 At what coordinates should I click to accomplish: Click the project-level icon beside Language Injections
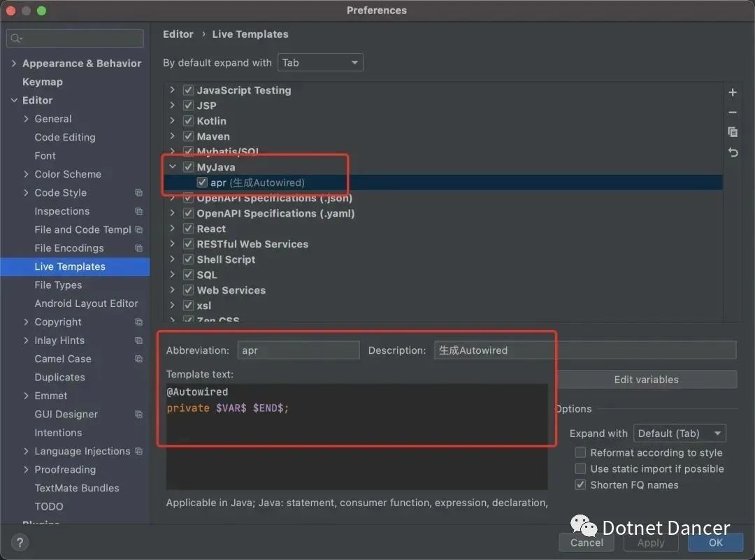138,451
